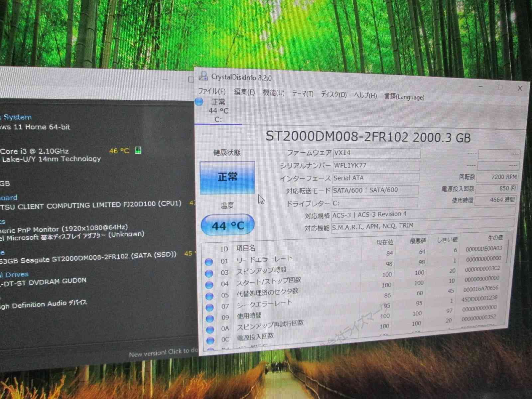Click the status icon for シークエラーレート
This screenshot has height=399, width=532.
point(209,307)
